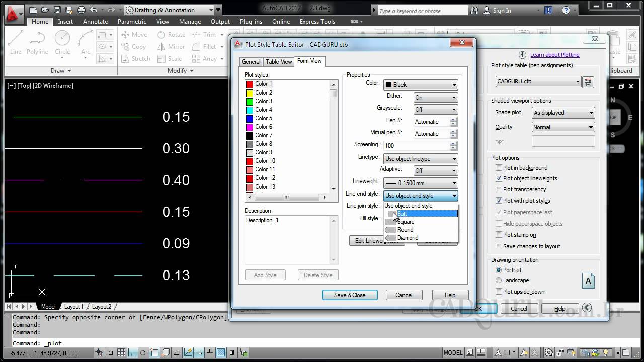Open the Learn about Plotting link
The image size is (644, 362).
click(554, 55)
